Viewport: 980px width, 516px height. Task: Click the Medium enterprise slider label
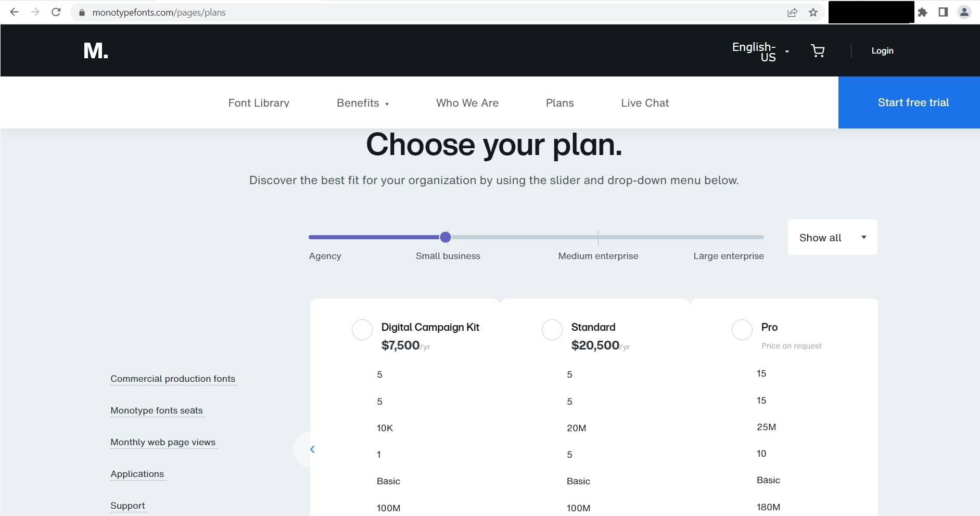599,256
